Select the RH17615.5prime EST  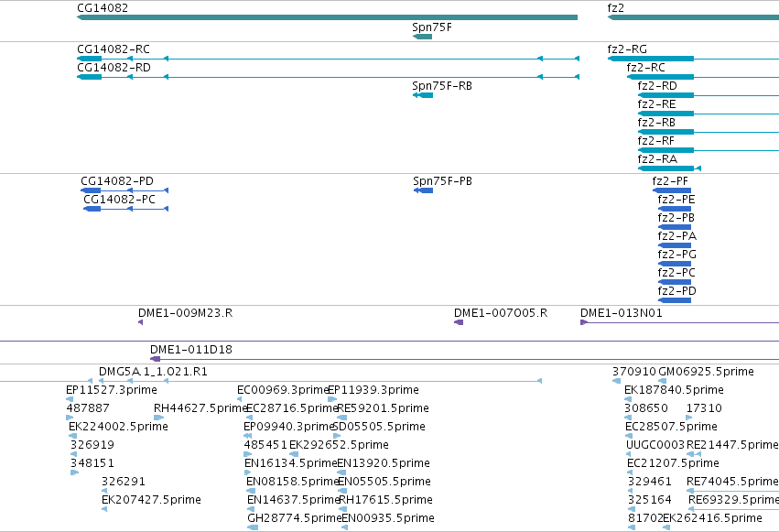click(342, 509)
